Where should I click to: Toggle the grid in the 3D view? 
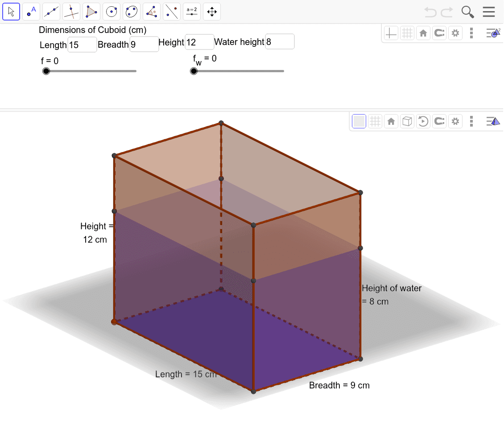click(x=375, y=121)
